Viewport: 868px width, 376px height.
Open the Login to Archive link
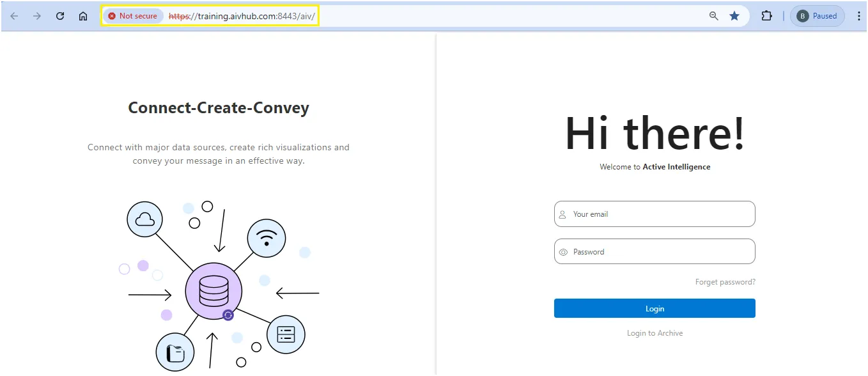(655, 333)
